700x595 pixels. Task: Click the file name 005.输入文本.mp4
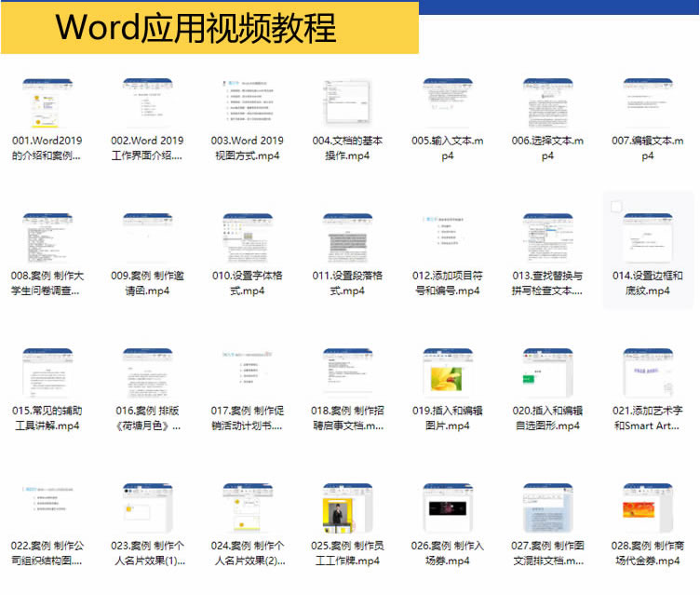[448, 148]
